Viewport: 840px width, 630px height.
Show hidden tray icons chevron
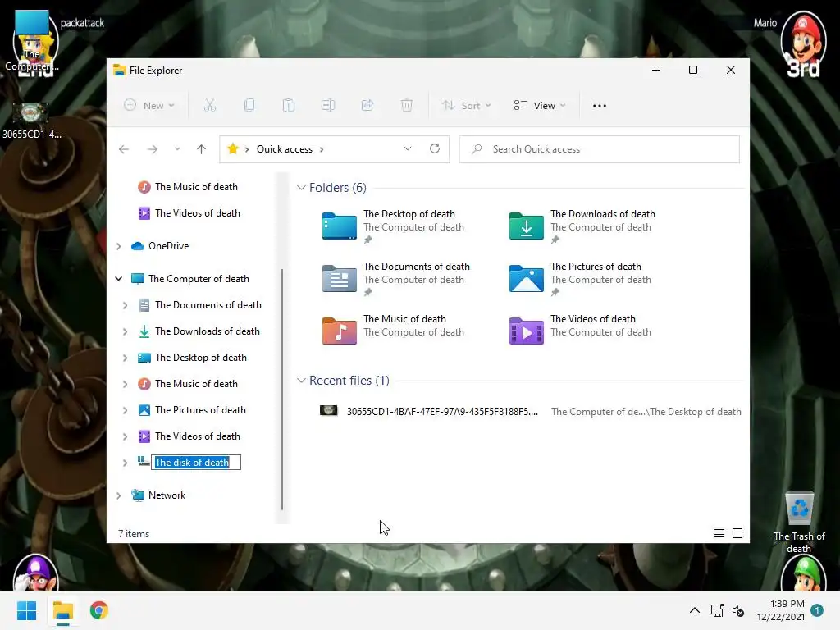(x=694, y=610)
